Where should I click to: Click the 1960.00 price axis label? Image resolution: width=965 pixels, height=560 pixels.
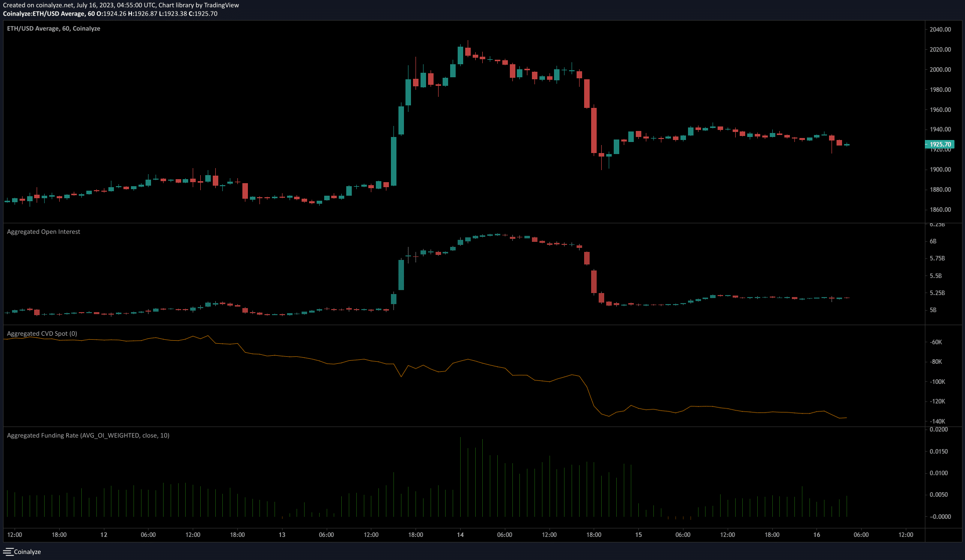click(x=940, y=110)
